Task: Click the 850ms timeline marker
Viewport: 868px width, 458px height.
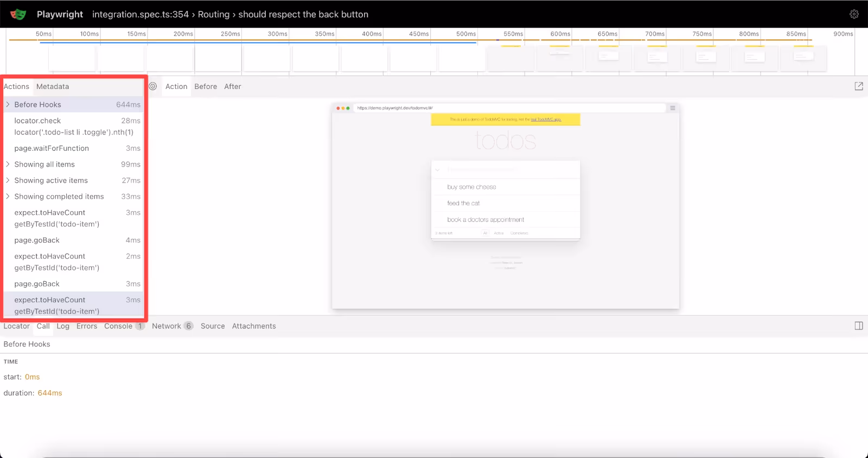Action: tap(796, 34)
